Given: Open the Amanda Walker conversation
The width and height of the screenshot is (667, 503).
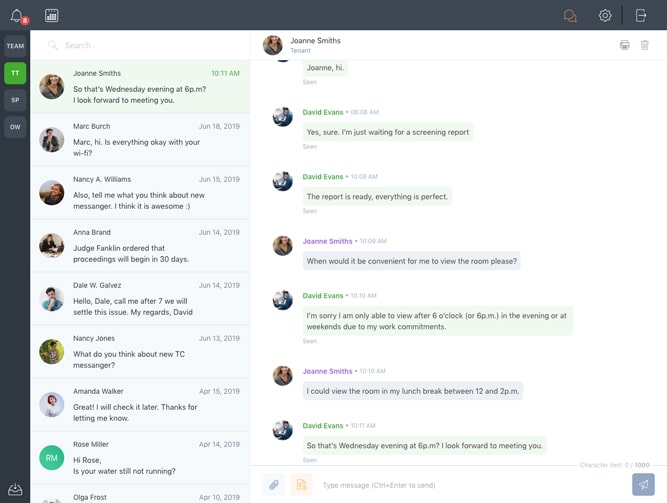Looking at the screenshot, I should 140,405.
